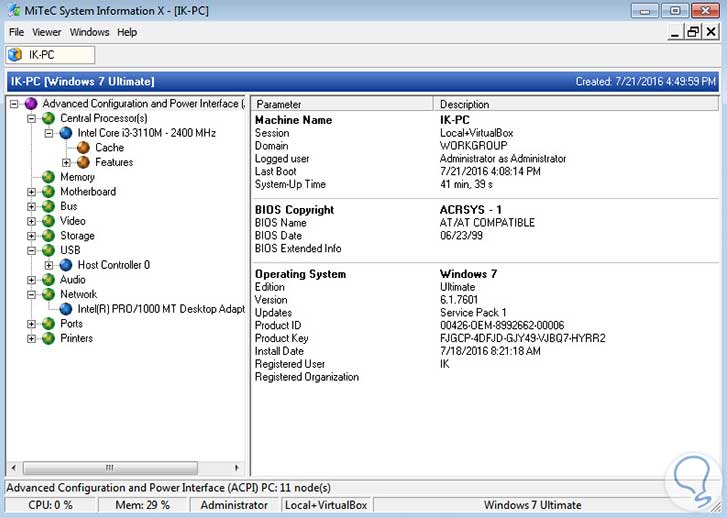Select the Memory tree label
This screenshot has height=518, width=727.
[x=77, y=177]
